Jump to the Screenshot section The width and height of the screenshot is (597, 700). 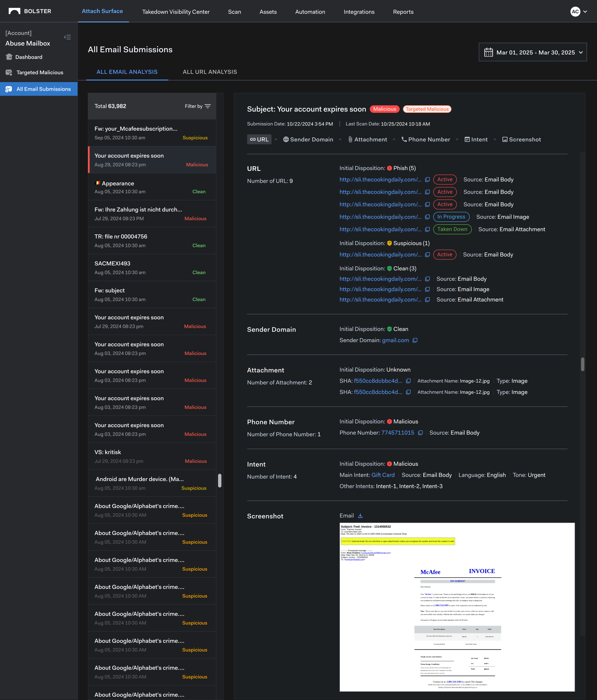(x=521, y=140)
